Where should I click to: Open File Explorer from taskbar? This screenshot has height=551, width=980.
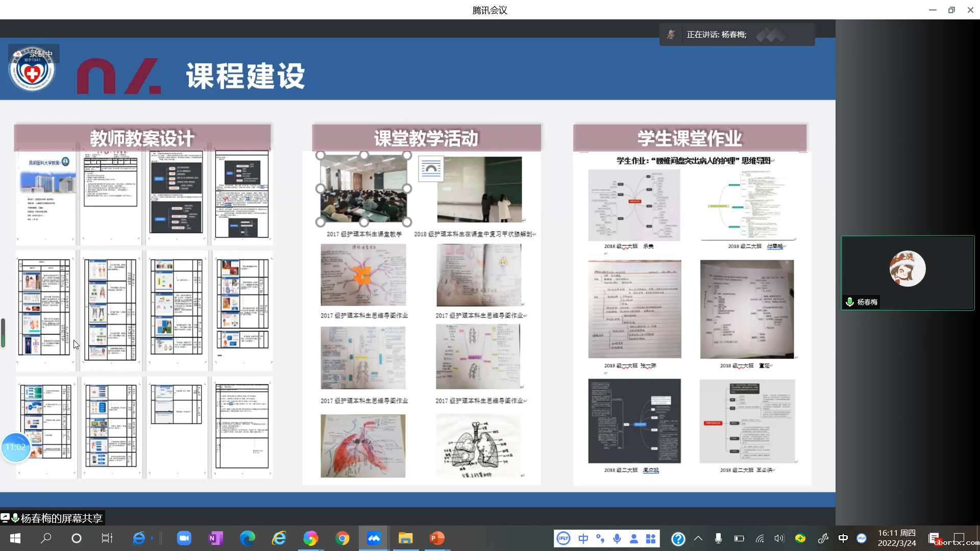(x=405, y=538)
